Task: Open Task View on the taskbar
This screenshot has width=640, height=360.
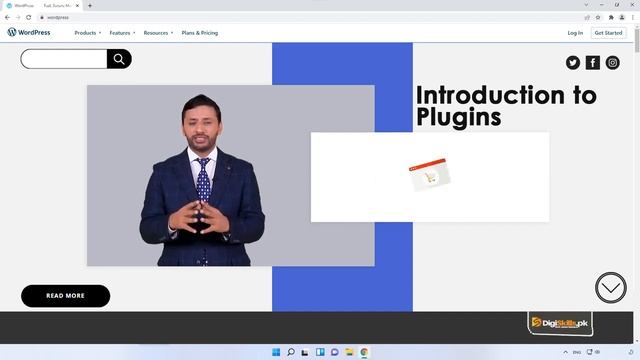Action: pos(305,352)
